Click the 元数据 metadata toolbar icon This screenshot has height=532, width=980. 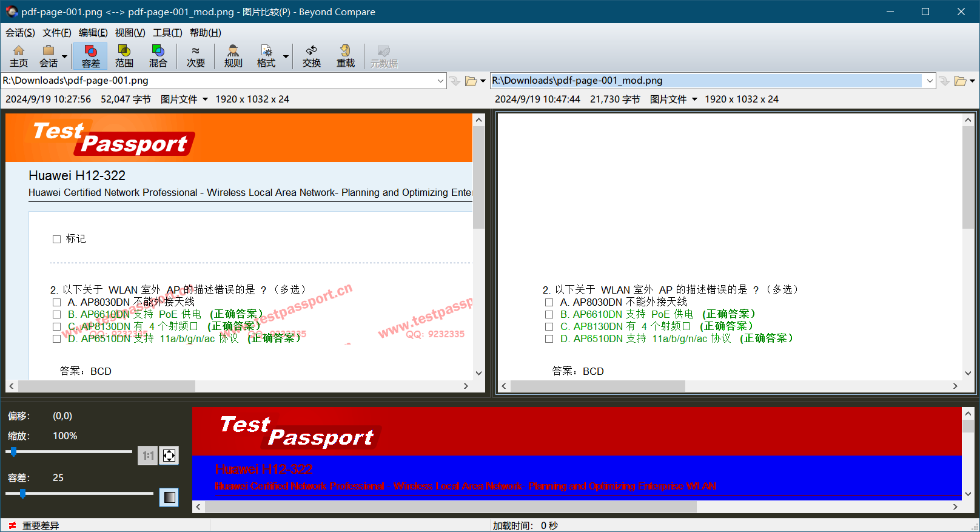click(384, 56)
